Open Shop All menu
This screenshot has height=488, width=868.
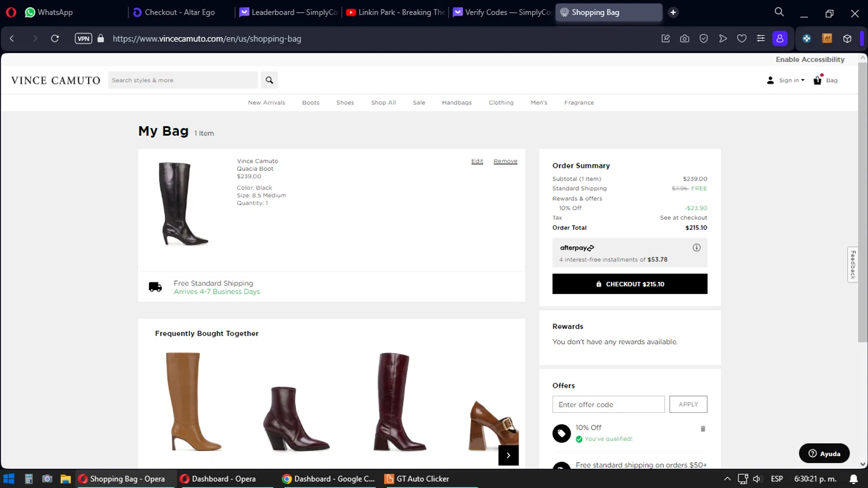(x=384, y=102)
